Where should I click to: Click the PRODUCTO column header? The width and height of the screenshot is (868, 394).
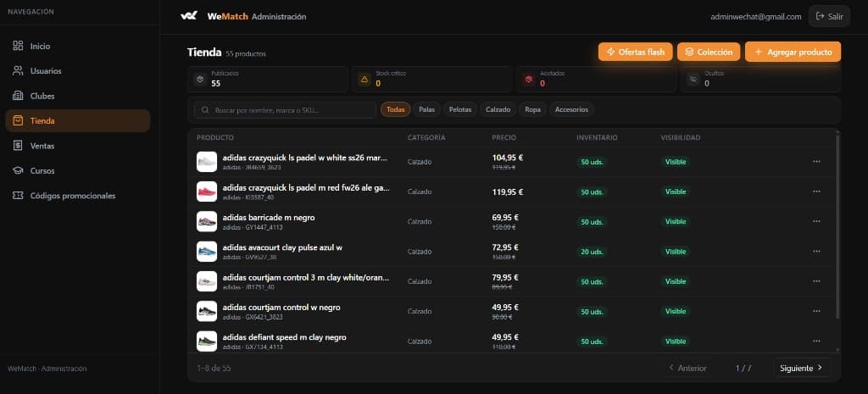point(215,138)
